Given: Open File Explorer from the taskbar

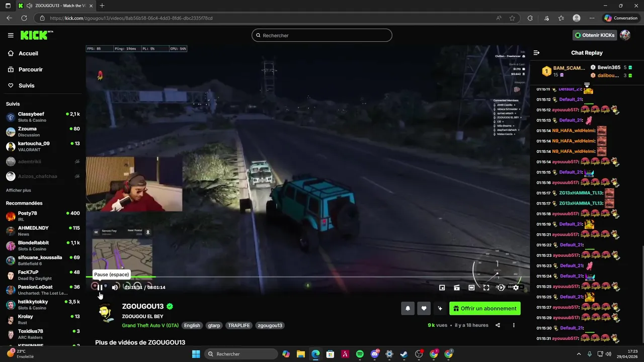Looking at the screenshot, I should click(301, 354).
